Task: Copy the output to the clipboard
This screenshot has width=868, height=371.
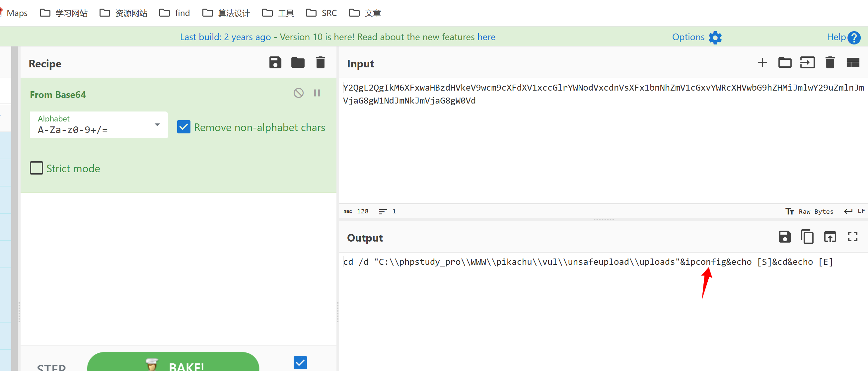Action: point(807,237)
